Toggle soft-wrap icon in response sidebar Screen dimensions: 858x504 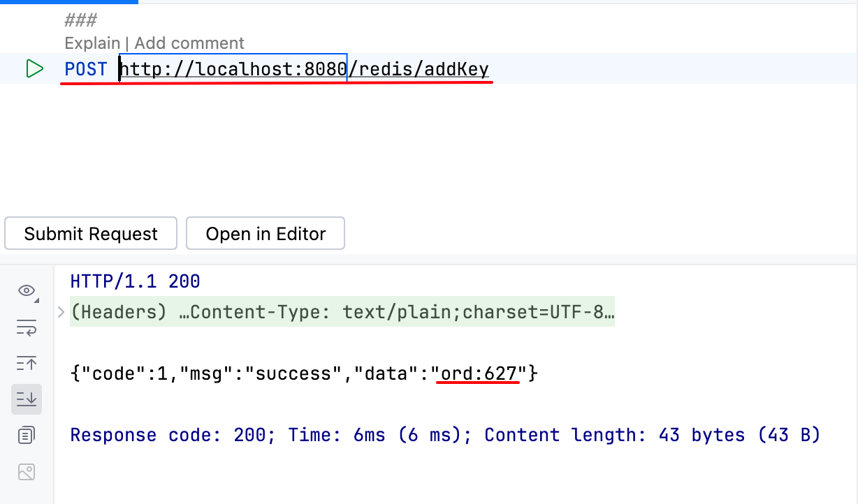click(x=27, y=327)
